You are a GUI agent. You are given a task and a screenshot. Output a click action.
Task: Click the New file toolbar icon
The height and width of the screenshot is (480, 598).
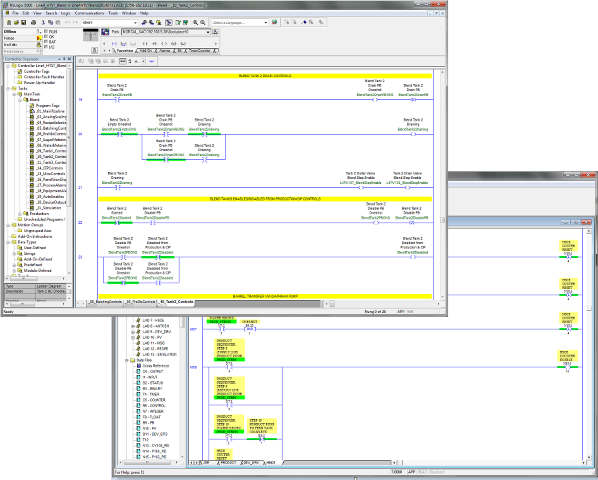pyautogui.click(x=9, y=23)
